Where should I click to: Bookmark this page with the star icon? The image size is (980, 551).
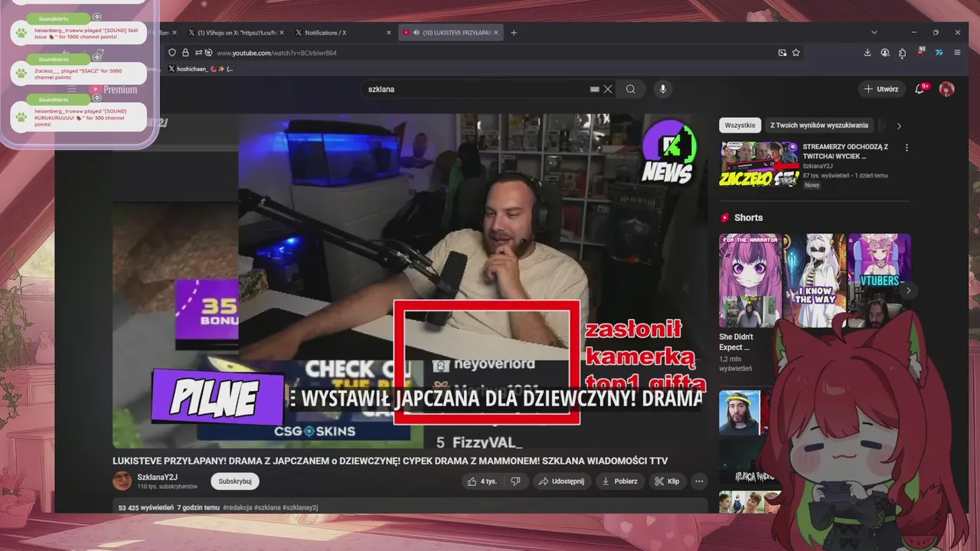[x=796, y=53]
